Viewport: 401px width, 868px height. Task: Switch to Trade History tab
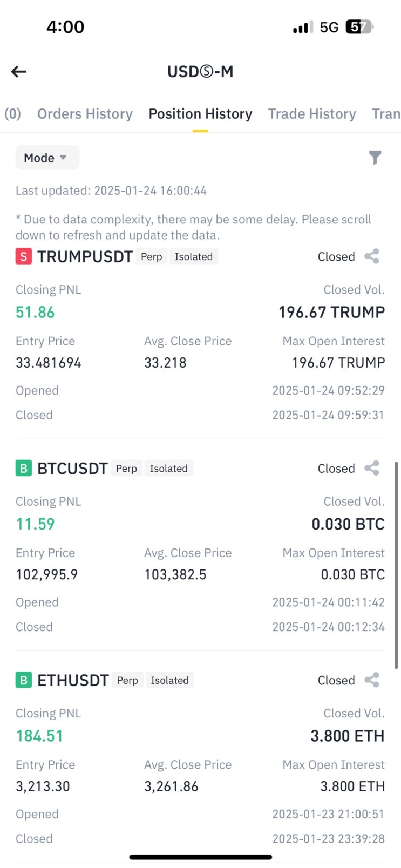(x=312, y=114)
